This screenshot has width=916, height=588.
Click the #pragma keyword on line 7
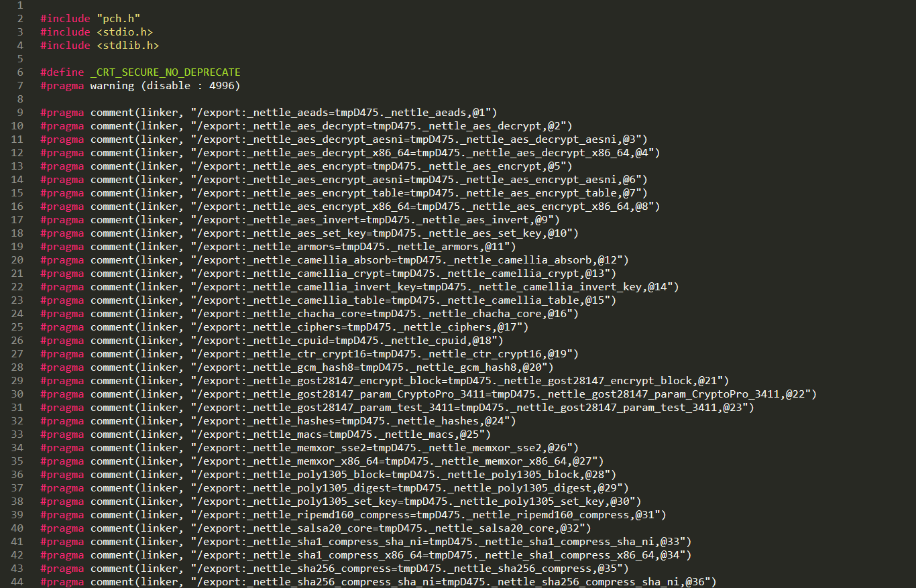pos(62,86)
